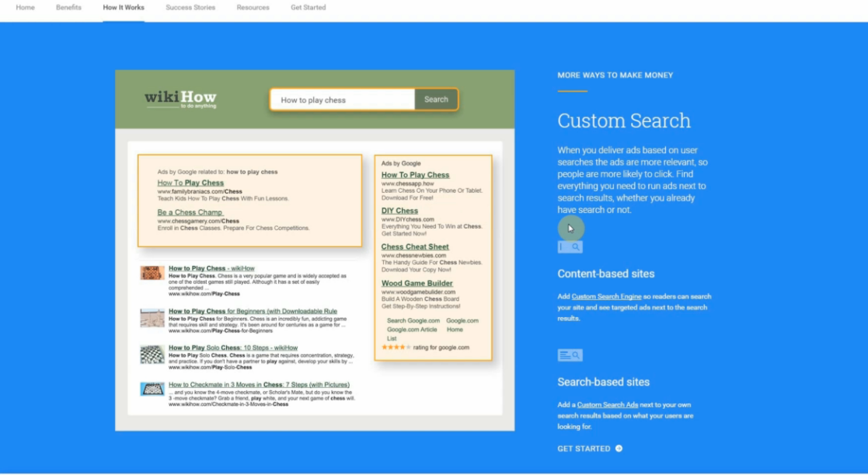868x475 pixels.
Task: Open the Benefits navigation tab
Action: [x=68, y=7]
